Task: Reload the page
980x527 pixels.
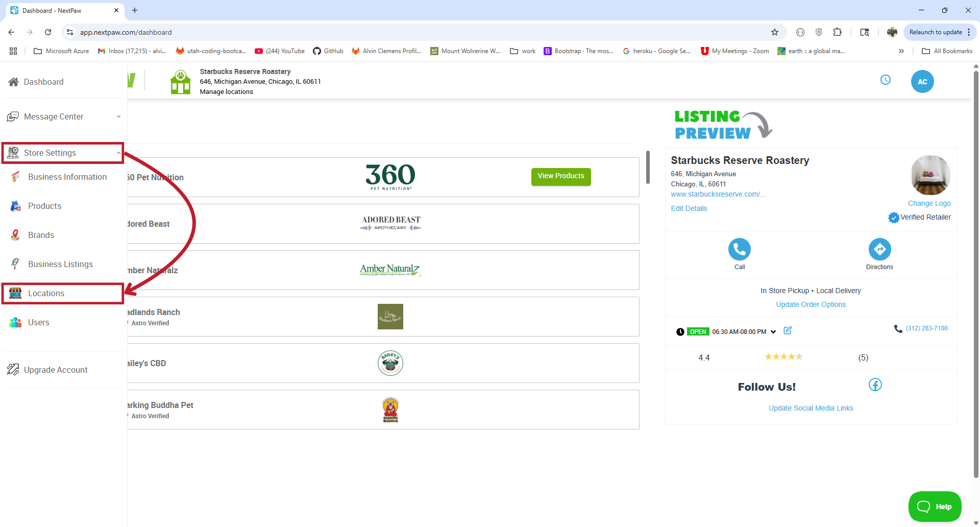Action: coord(48,32)
